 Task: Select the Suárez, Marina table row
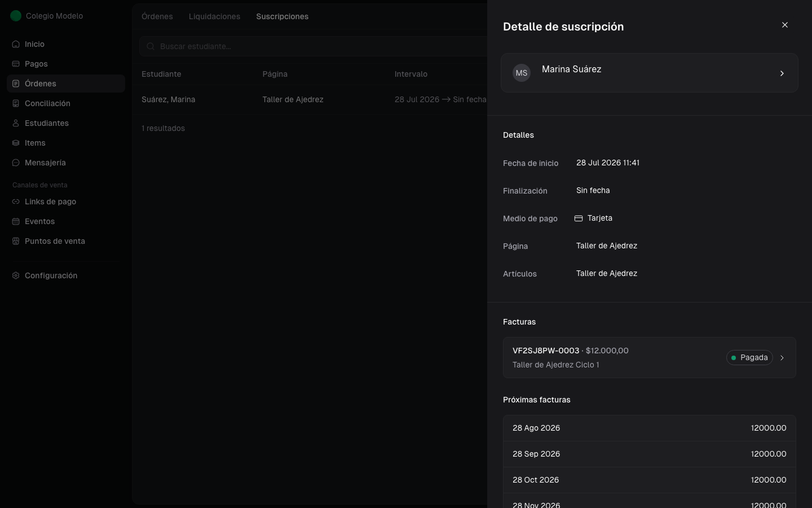[310, 99]
